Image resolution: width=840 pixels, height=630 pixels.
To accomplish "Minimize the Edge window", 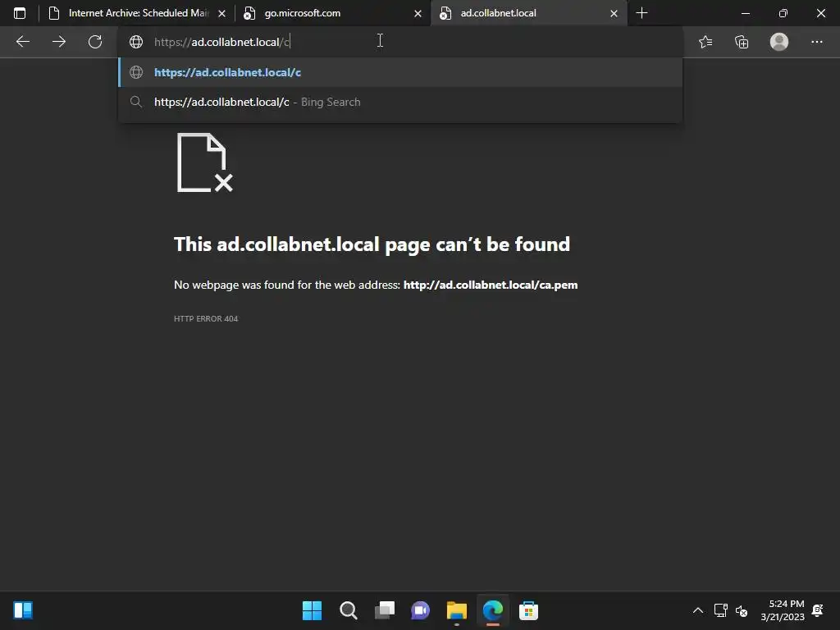I will click(x=745, y=13).
